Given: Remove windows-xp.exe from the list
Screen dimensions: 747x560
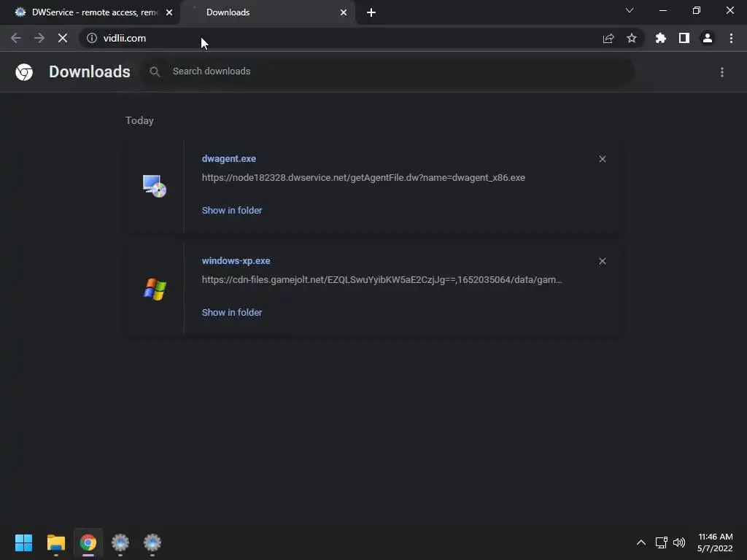Looking at the screenshot, I should pyautogui.click(x=602, y=261).
